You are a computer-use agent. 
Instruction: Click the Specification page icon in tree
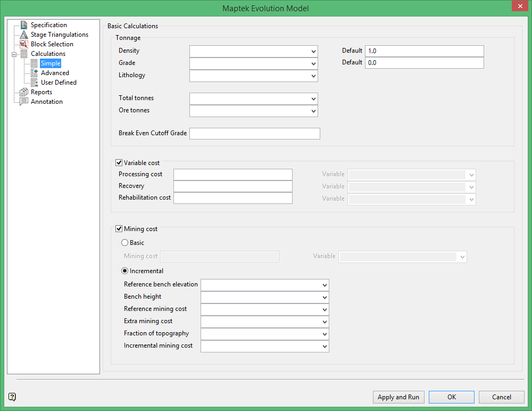click(23, 25)
